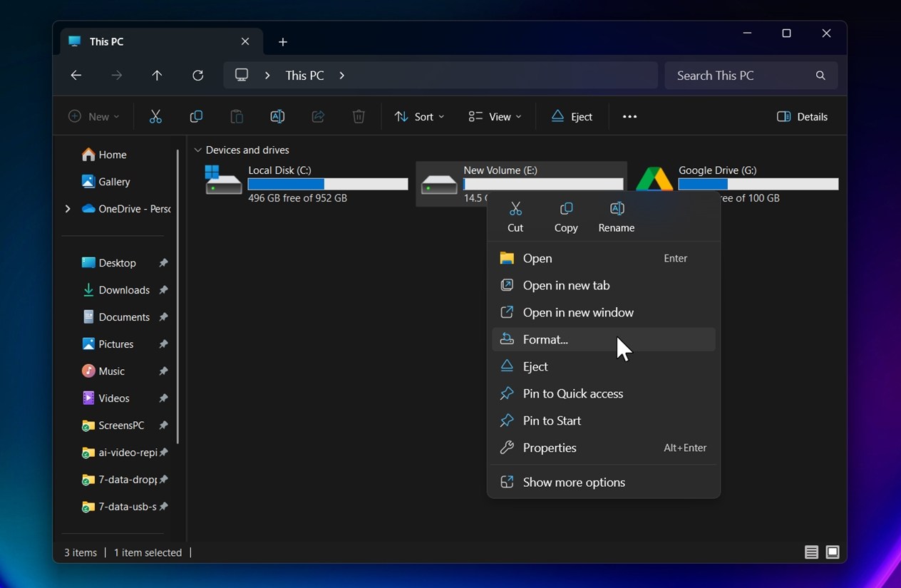The height and width of the screenshot is (588, 901).
Task: Switch to large icons view in status bar
Action: (832, 552)
